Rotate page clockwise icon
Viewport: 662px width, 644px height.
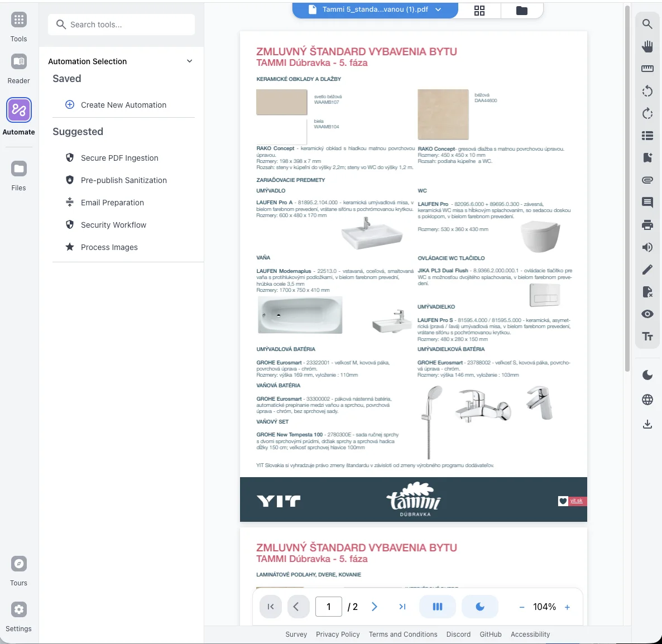point(647,113)
